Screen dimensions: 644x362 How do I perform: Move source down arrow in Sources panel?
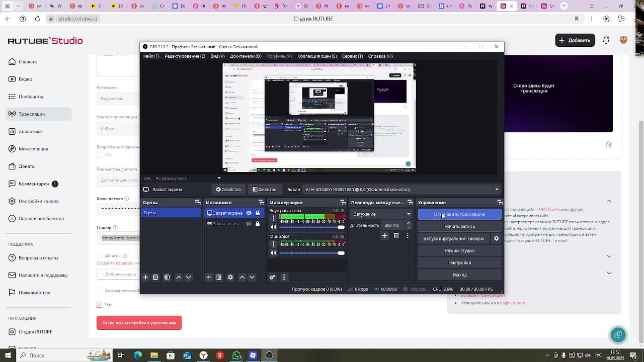tap(252, 277)
